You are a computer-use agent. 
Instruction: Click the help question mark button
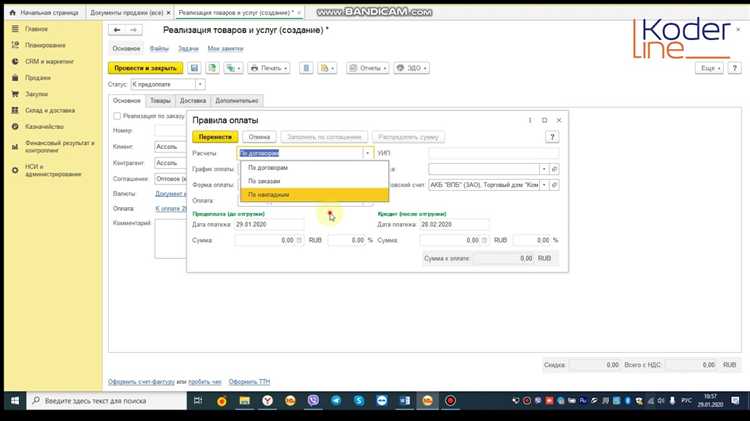pos(552,137)
